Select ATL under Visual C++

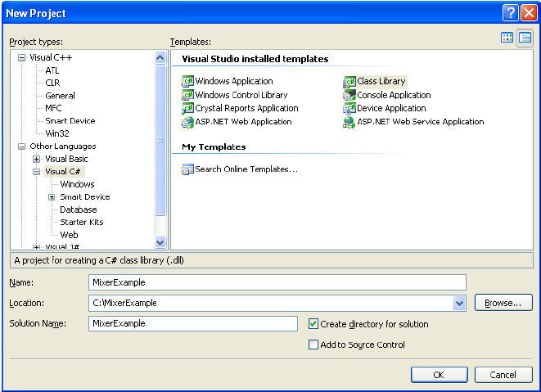point(52,70)
